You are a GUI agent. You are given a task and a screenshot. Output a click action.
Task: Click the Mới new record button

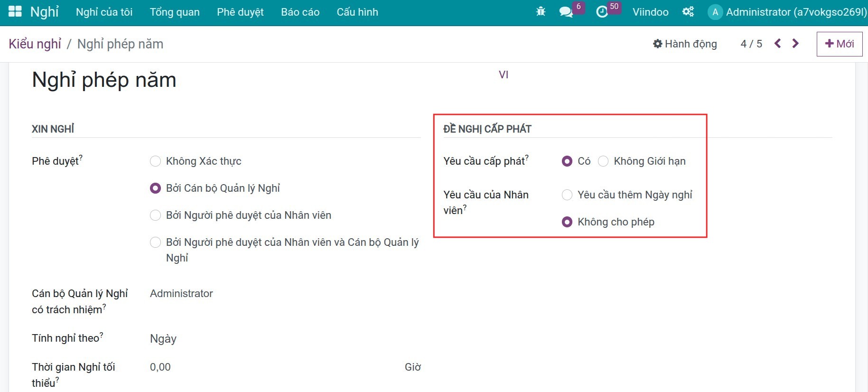(x=839, y=44)
